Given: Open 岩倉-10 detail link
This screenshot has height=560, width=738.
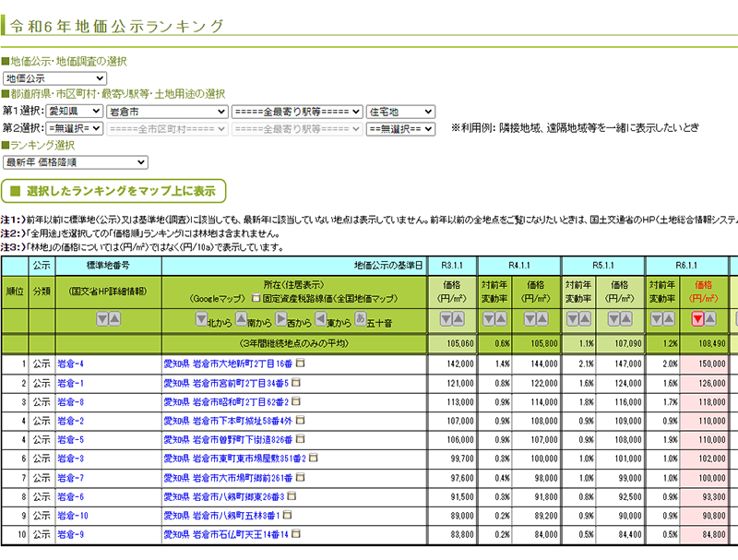Looking at the screenshot, I should pyautogui.click(x=73, y=516).
